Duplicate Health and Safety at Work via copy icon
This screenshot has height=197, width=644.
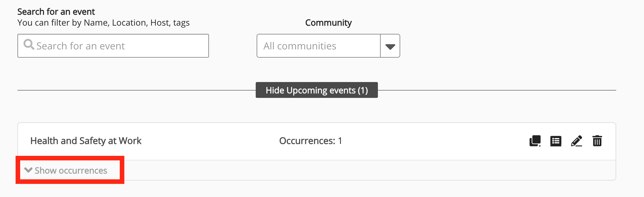[535, 141]
